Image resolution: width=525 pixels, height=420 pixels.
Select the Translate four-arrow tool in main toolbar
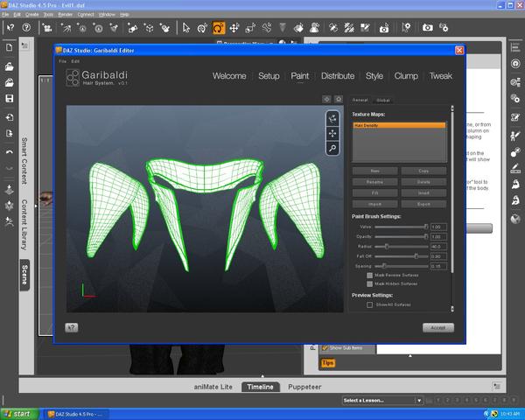point(234,28)
